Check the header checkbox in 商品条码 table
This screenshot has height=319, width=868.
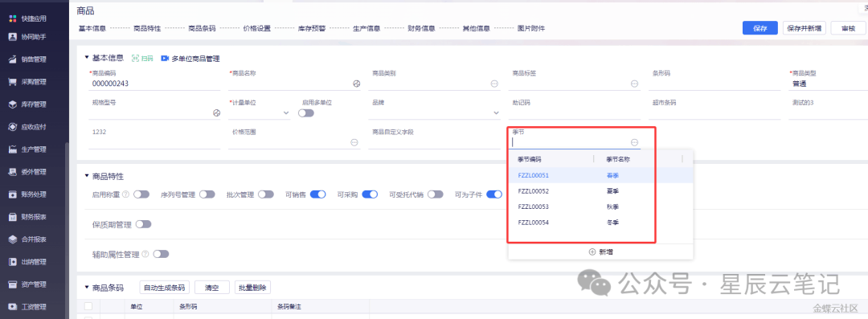point(88,306)
